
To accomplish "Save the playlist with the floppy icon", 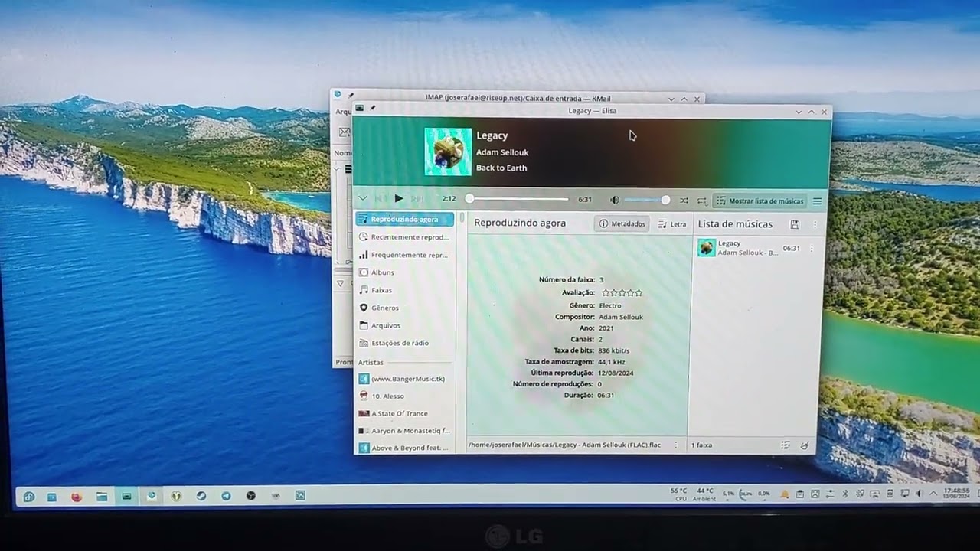I will [x=795, y=225].
